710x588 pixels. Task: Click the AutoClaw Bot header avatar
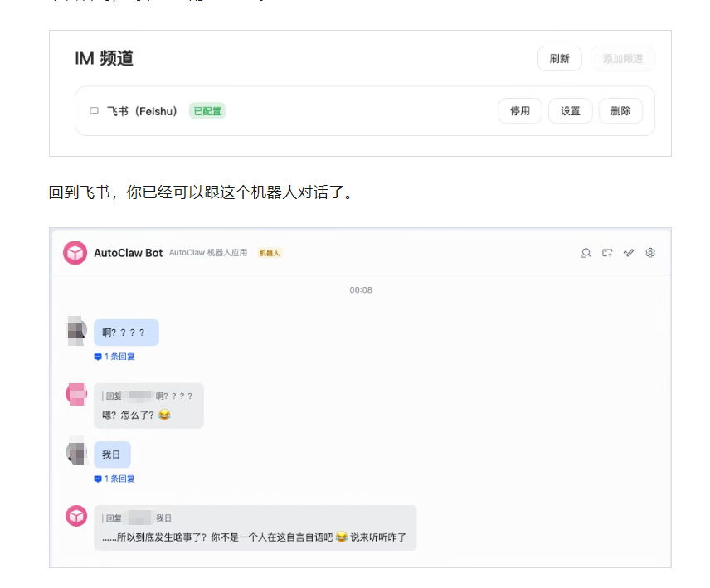(x=75, y=253)
